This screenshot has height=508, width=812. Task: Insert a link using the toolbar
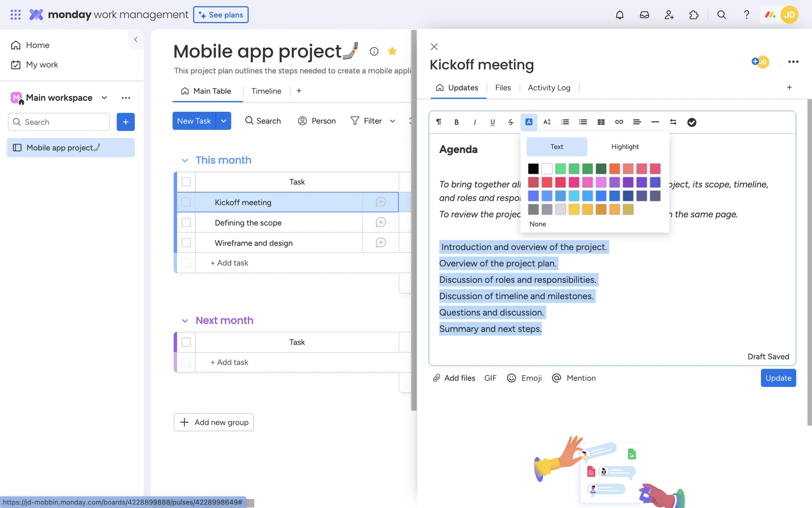point(619,122)
